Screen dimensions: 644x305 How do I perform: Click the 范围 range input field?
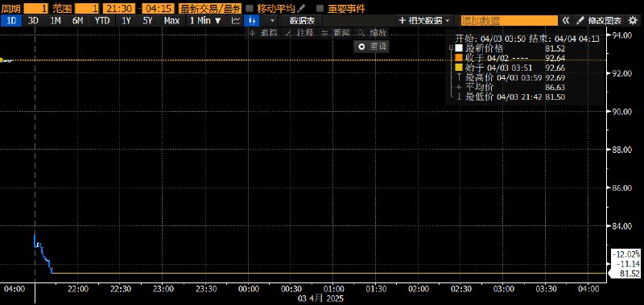click(88, 8)
